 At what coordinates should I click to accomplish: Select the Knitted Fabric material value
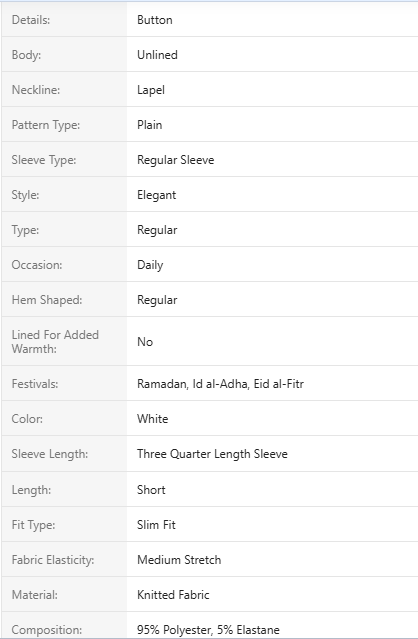tap(173, 595)
